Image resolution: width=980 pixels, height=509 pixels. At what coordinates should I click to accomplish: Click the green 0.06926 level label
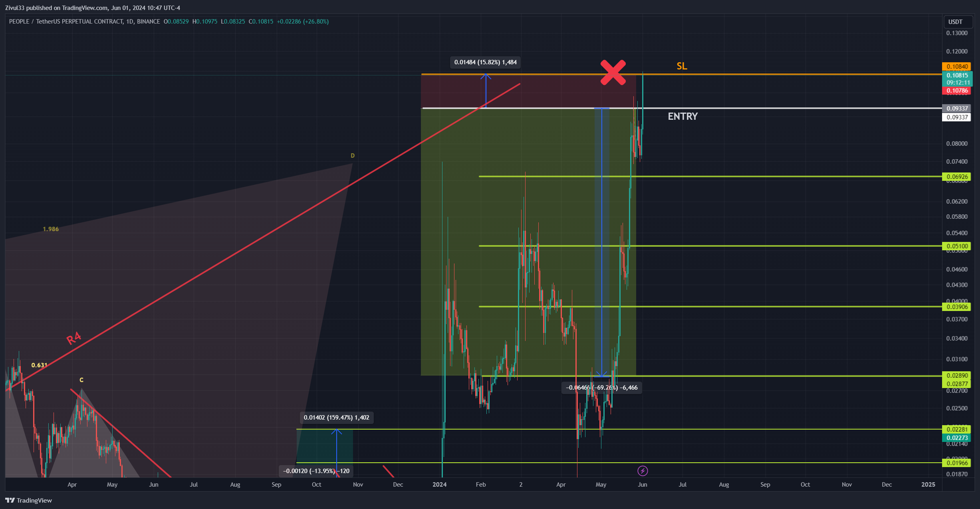tap(957, 176)
